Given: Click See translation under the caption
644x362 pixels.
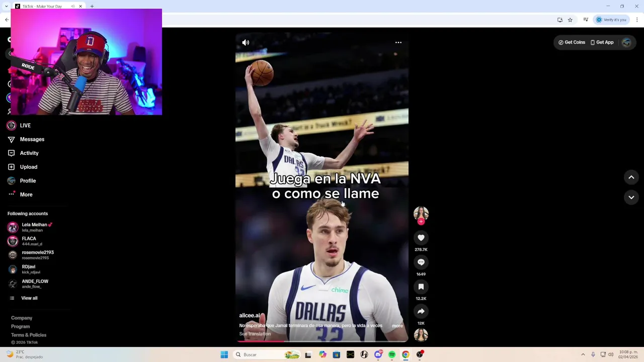Looking at the screenshot, I should [x=255, y=334].
